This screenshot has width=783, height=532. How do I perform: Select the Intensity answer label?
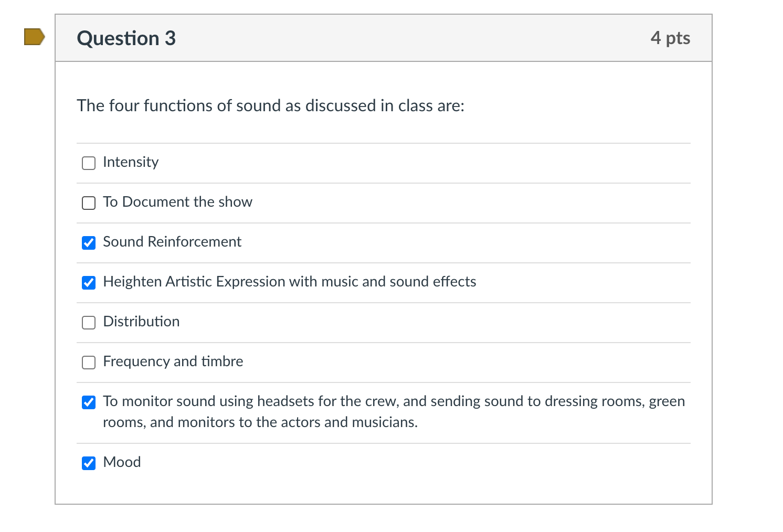coord(131,162)
